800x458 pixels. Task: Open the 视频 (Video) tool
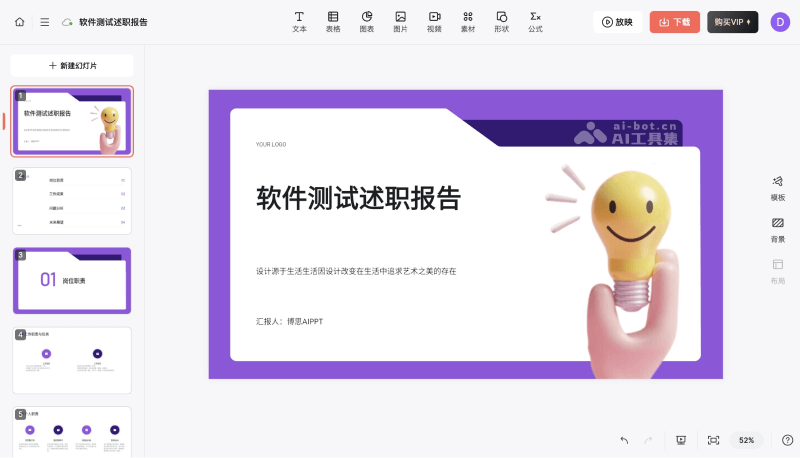434,21
